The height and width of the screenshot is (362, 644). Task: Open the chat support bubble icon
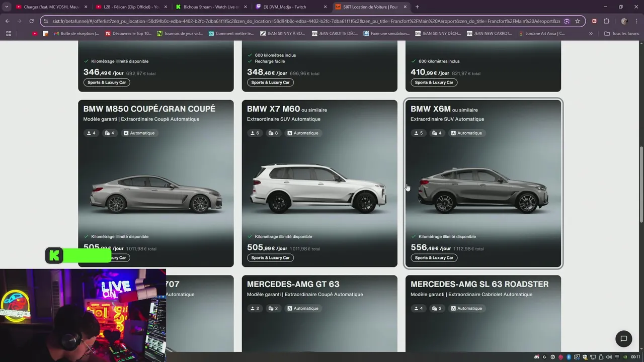click(x=623, y=338)
